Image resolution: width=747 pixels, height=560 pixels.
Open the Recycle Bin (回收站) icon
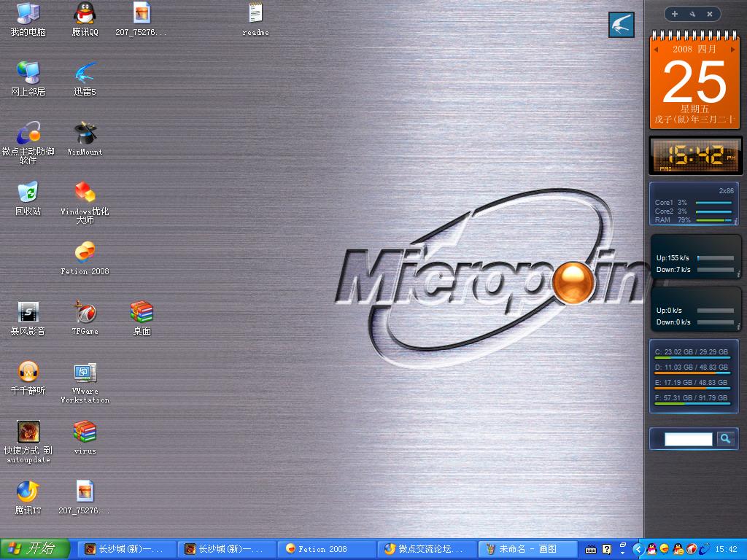tap(28, 192)
